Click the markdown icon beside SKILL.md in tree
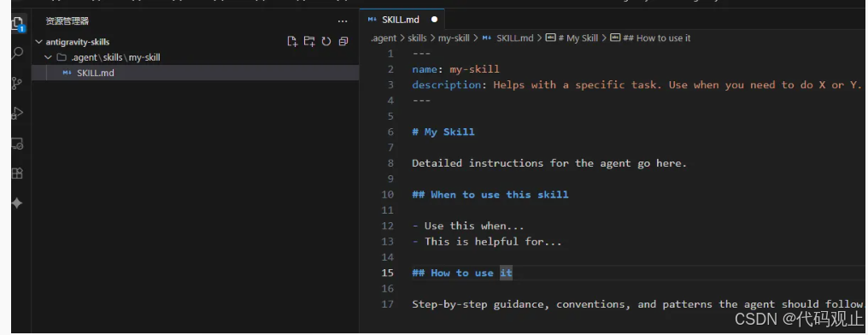This screenshot has width=868, height=335. [x=67, y=73]
